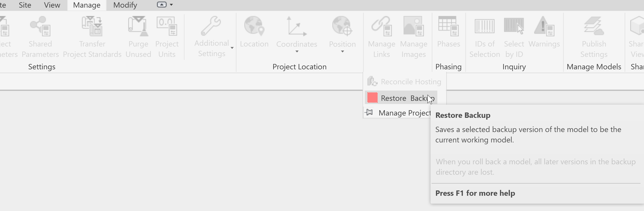This screenshot has width=644, height=211.
Task: Expand the Additional Settings dropdown
Action: click(232, 48)
